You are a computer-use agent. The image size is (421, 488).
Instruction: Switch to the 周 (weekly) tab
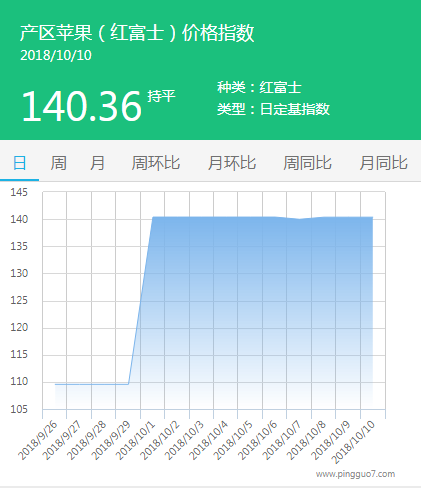[x=58, y=163]
